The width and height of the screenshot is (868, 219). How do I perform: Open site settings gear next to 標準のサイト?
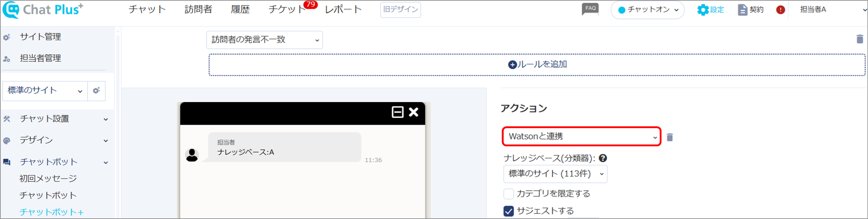pyautogui.click(x=96, y=91)
